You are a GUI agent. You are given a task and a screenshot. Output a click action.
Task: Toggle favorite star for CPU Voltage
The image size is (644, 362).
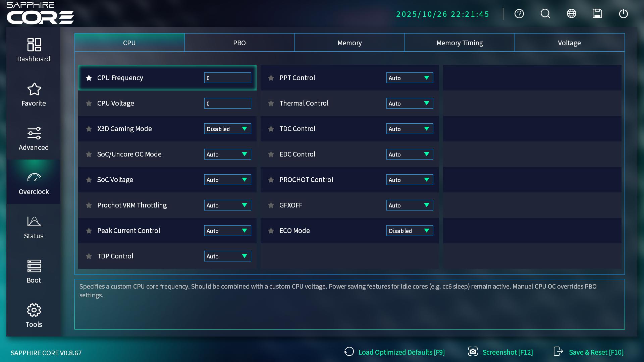click(x=89, y=104)
